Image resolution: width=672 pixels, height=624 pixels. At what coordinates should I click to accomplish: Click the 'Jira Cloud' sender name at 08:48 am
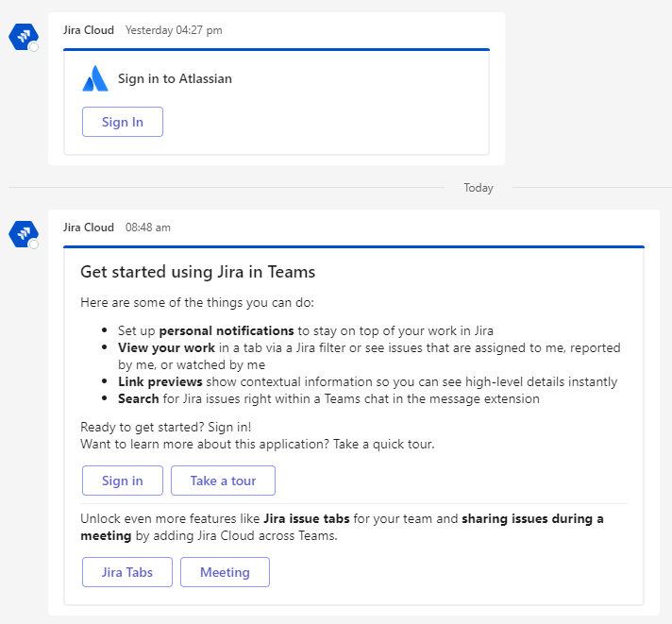tap(89, 228)
